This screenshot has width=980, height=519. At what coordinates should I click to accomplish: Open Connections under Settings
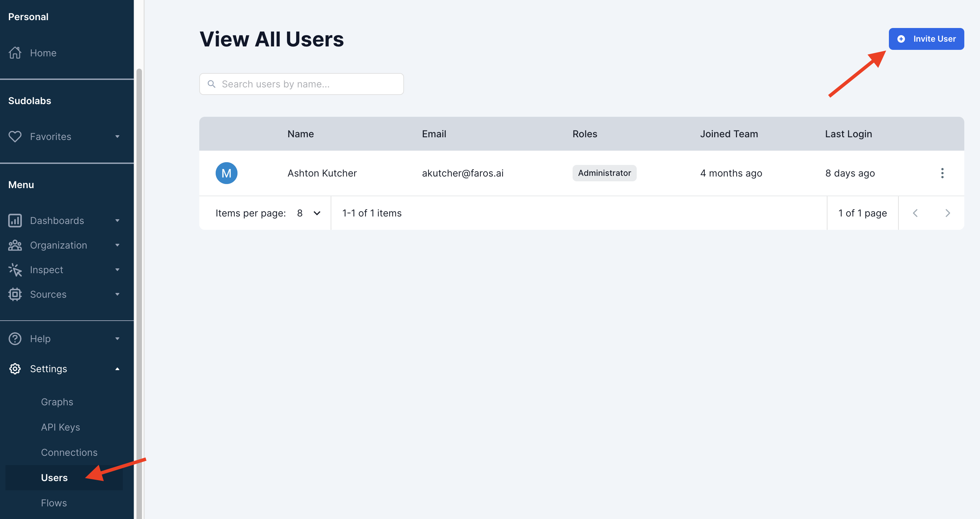click(69, 452)
